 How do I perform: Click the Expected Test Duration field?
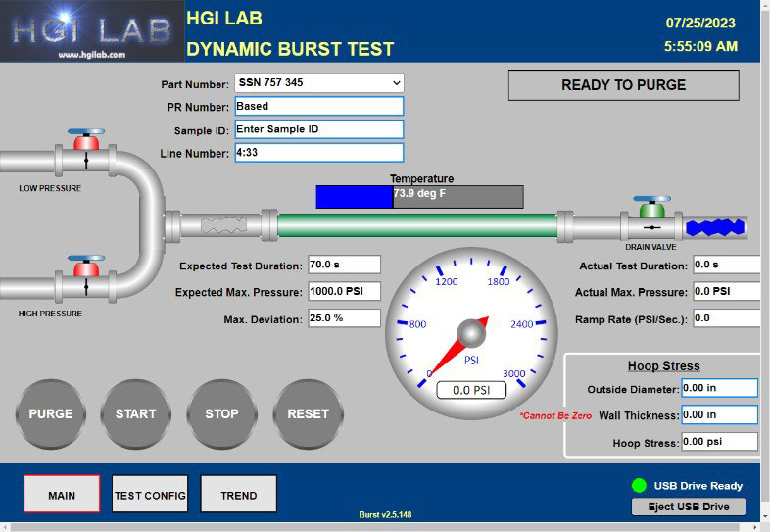point(344,265)
